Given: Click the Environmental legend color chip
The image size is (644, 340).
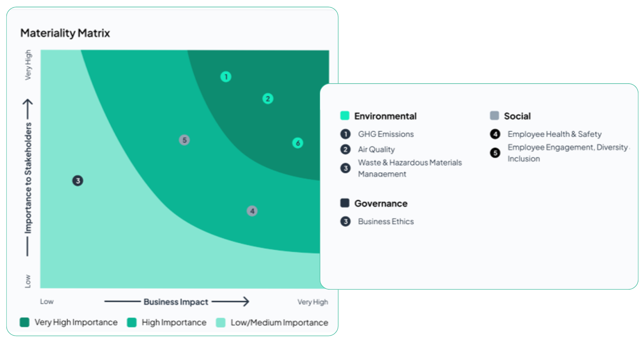Looking at the screenshot, I should (x=345, y=115).
